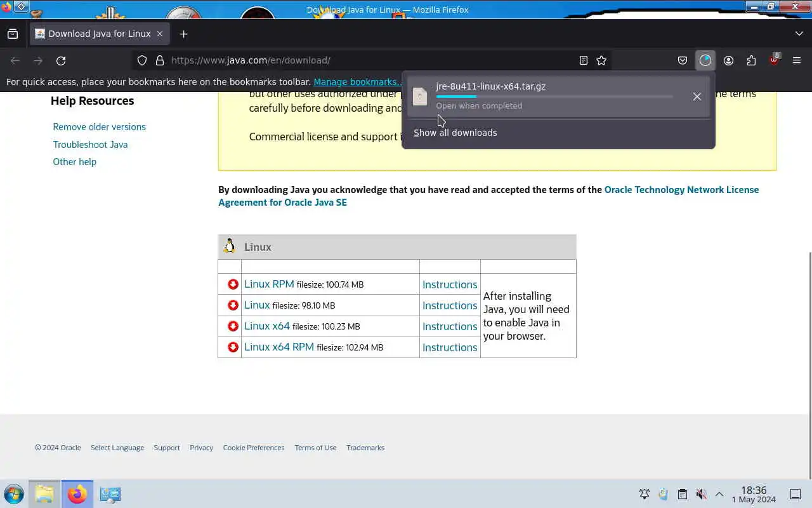Download Linux x64 package link
Viewport: 812px width, 508px height.
point(267,326)
